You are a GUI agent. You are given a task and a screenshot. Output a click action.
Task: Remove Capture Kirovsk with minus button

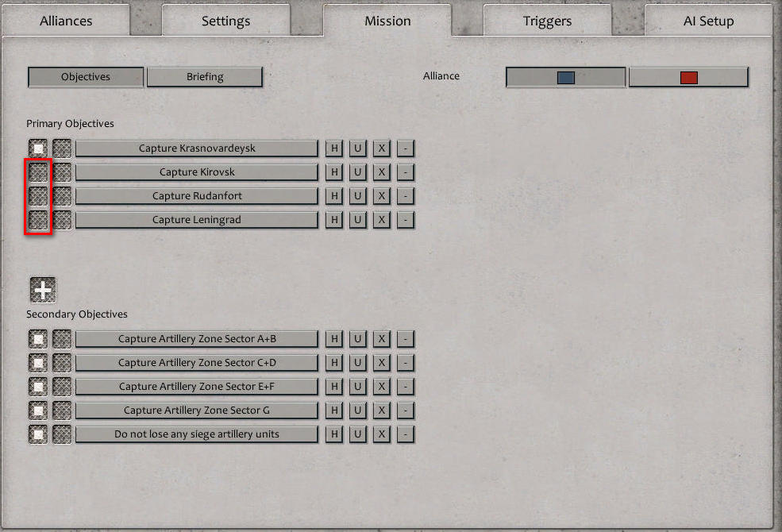pos(406,172)
